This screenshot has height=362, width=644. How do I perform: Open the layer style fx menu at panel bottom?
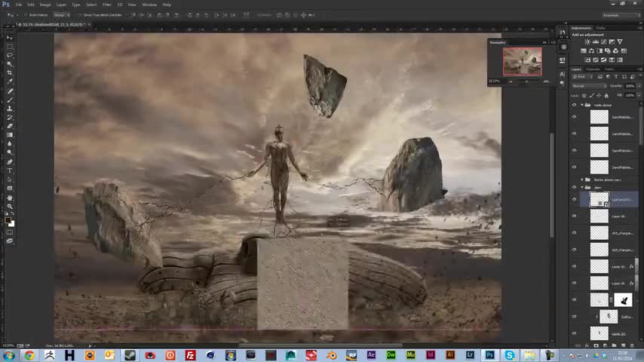point(587,345)
